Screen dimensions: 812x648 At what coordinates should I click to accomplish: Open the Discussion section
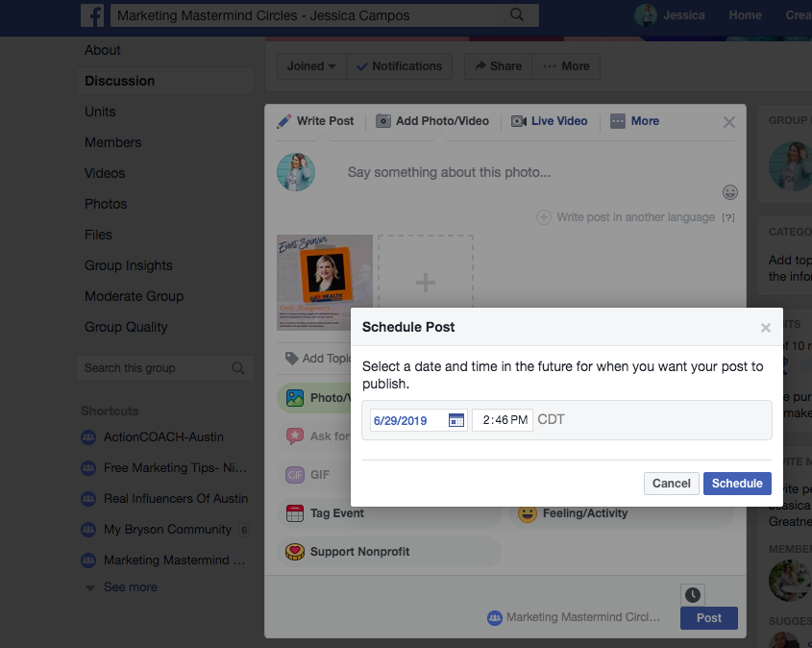click(x=165, y=81)
